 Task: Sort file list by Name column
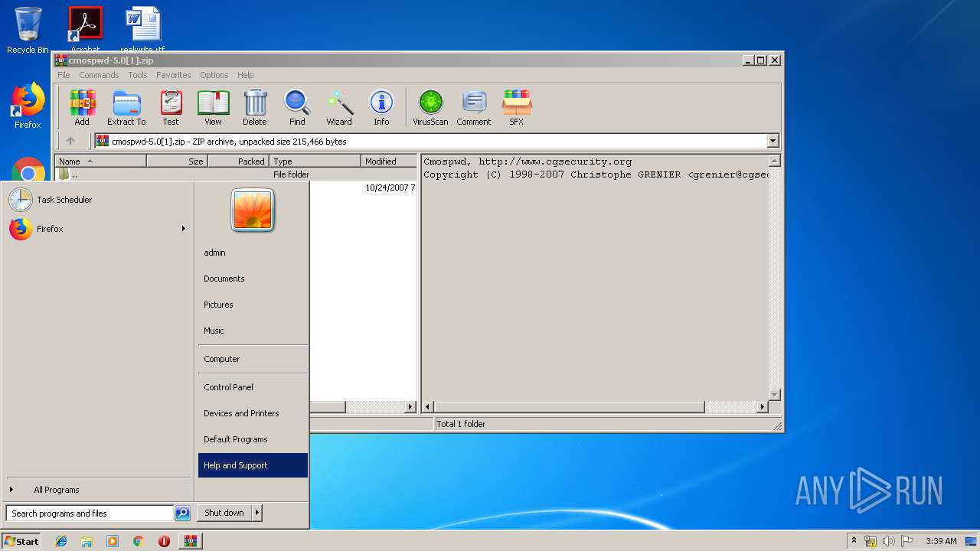pyautogui.click(x=100, y=161)
